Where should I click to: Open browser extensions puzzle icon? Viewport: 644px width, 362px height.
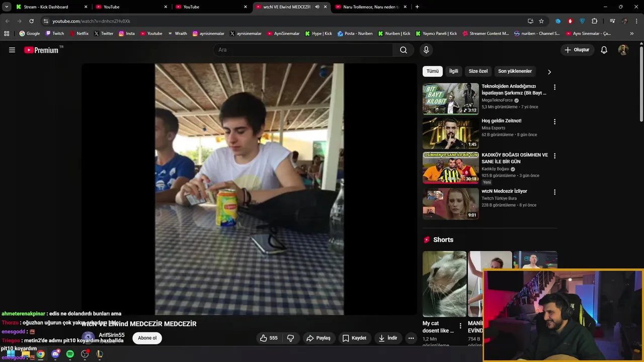[594, 21]
